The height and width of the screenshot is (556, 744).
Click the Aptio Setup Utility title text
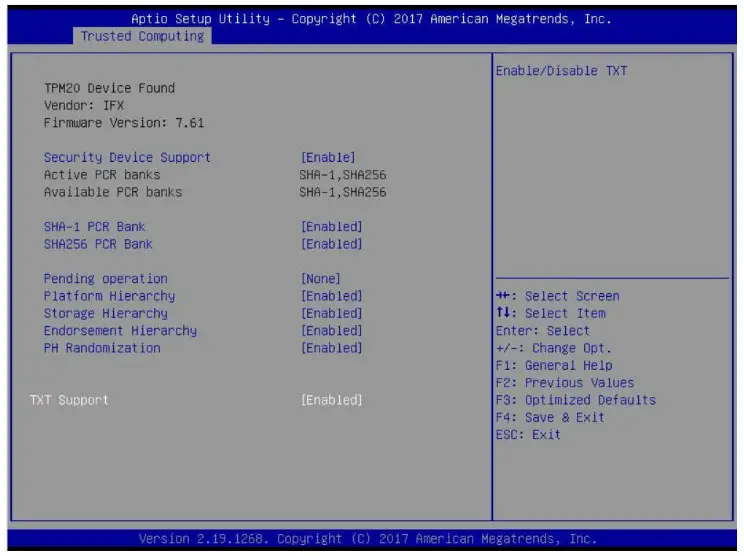pyautogui.click(x=372, y=19)
